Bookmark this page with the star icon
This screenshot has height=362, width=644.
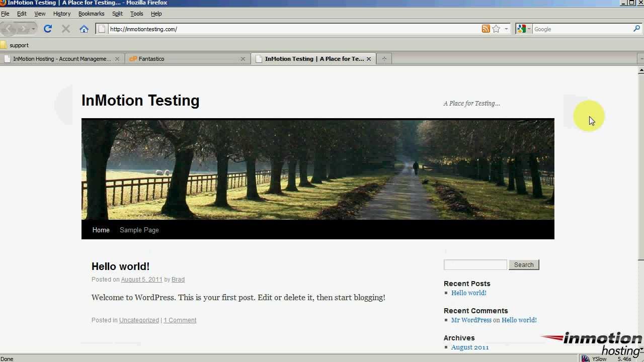pos(497,29)
